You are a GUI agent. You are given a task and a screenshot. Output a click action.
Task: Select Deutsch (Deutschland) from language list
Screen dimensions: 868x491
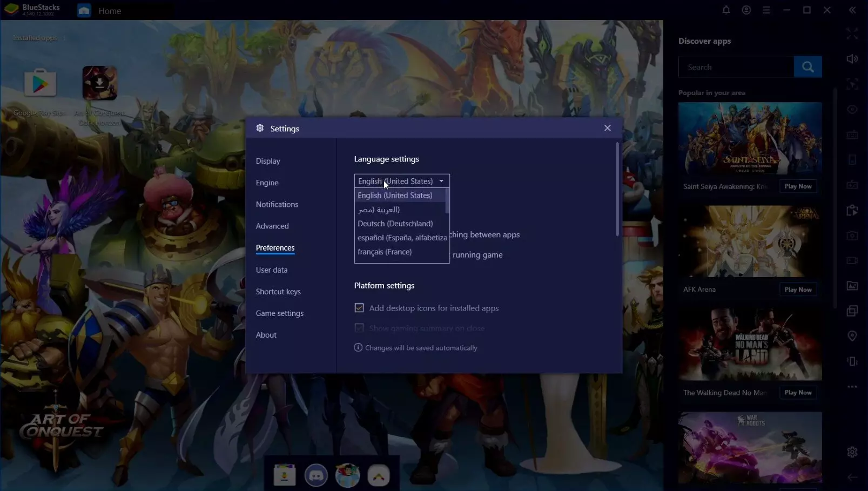pos(395,224)
